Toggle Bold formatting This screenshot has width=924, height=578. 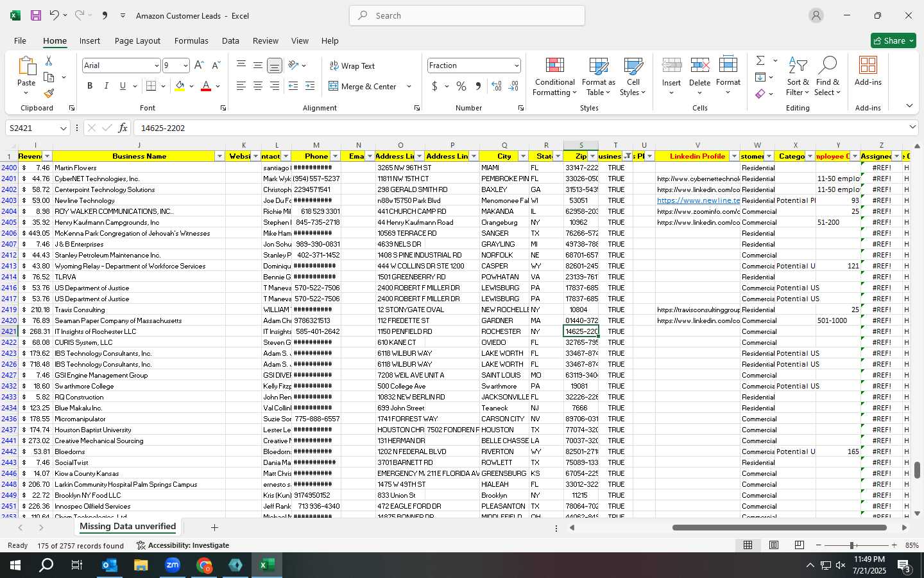90,86
